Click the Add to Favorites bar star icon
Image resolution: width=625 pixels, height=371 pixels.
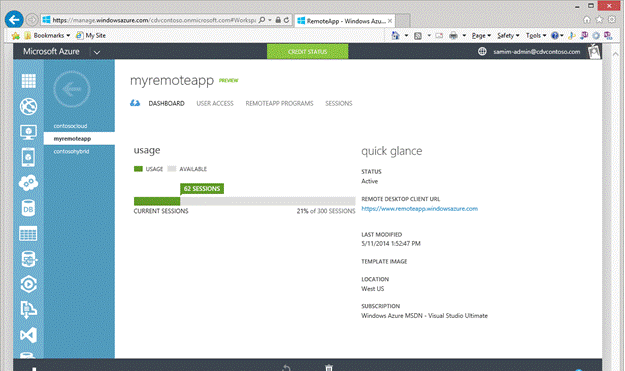click(x=16, y=35)
